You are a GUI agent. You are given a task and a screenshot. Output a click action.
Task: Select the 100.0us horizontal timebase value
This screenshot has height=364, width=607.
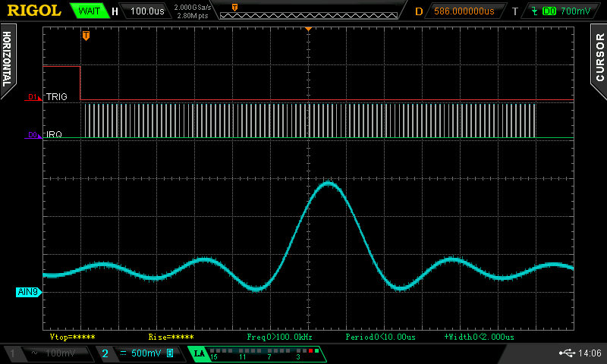(147, 11)
